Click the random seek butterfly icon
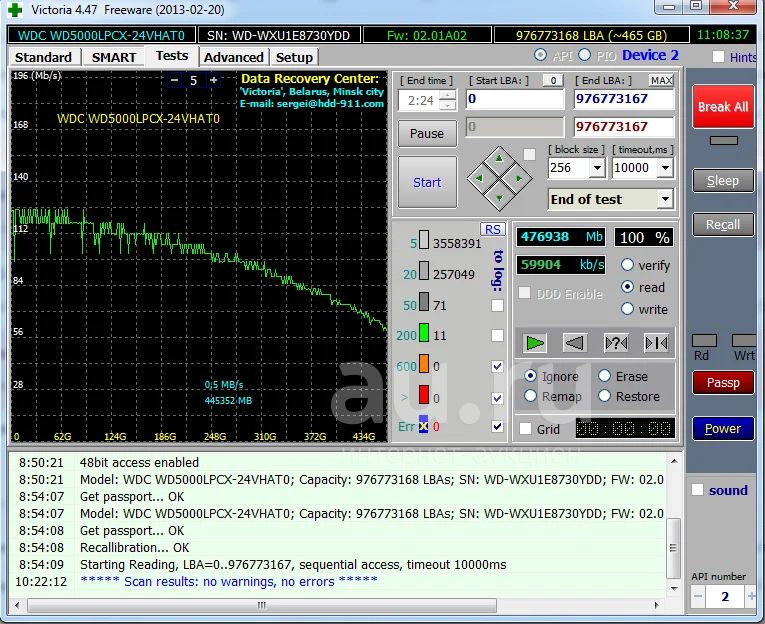The height and width of the screenshot is (624, 765). [616, 343]
